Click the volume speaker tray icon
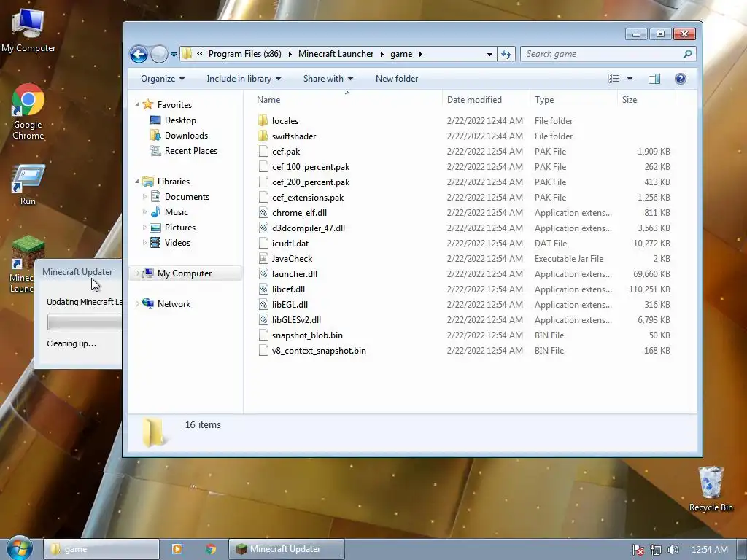 pyautogui.click(x=673, y=550)
